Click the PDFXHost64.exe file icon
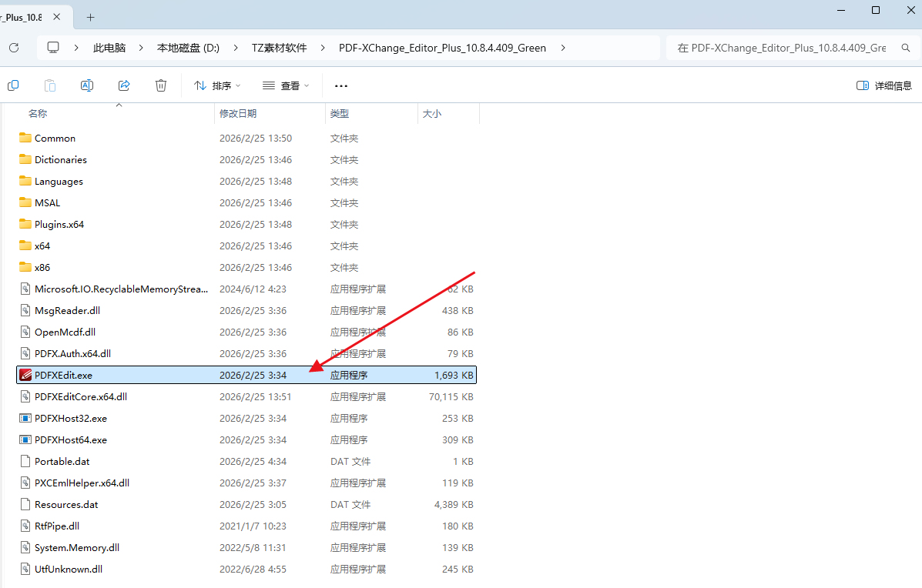 click(x=25, y=440)
